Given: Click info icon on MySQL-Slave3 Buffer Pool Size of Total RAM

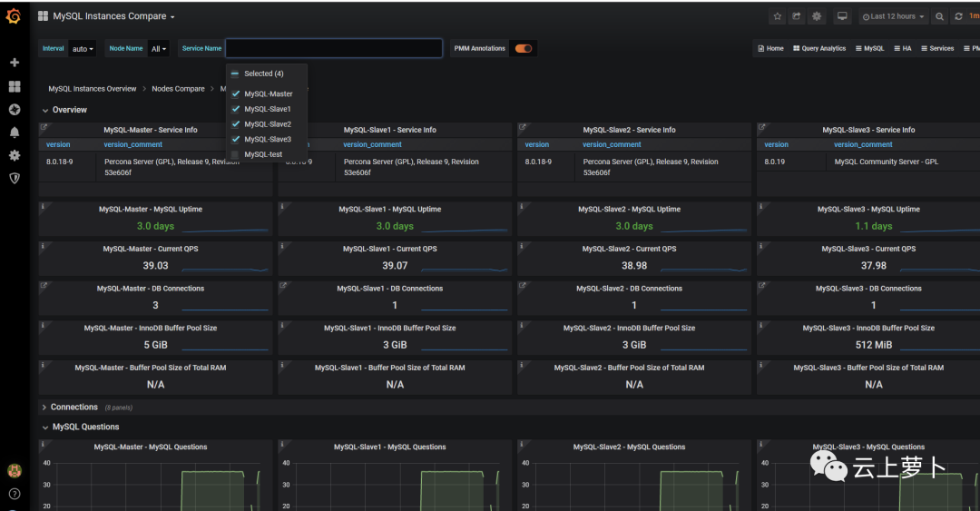Looking at the screenshot, I should point(760,365).
